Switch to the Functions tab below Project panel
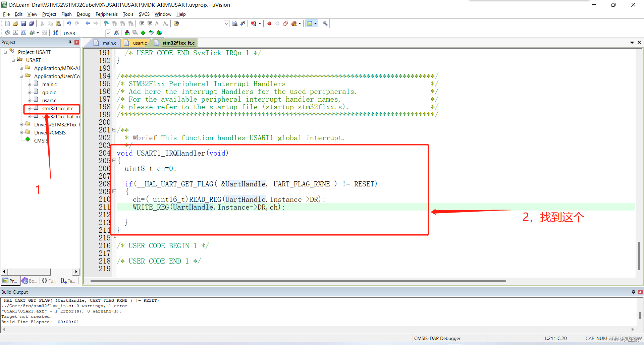644x345 pixels. (x=49, y=281)
